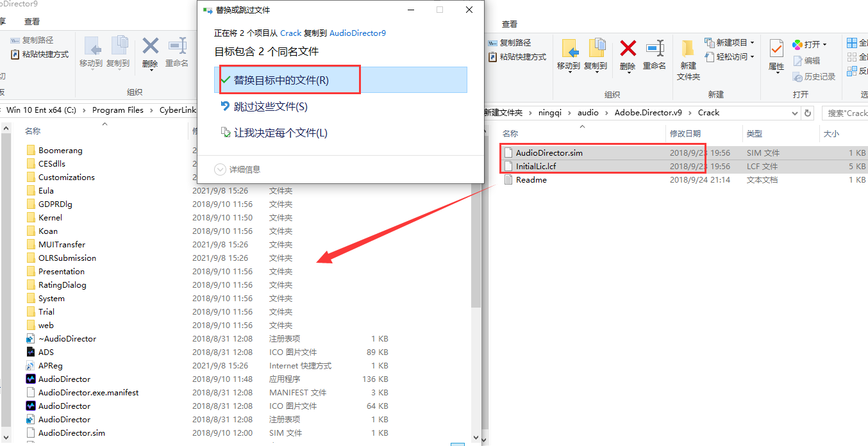Image resolution: width=868 pixels, height=446 pixels.
Task: Click Copy to in AudioDirector9 window ribbon
Action: click(x=118, y=51)
